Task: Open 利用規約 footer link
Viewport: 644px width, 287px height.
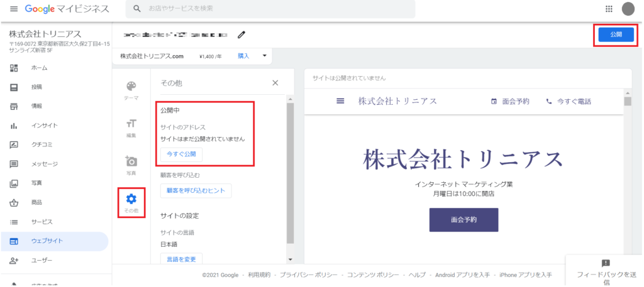Action: click(259, 274)
